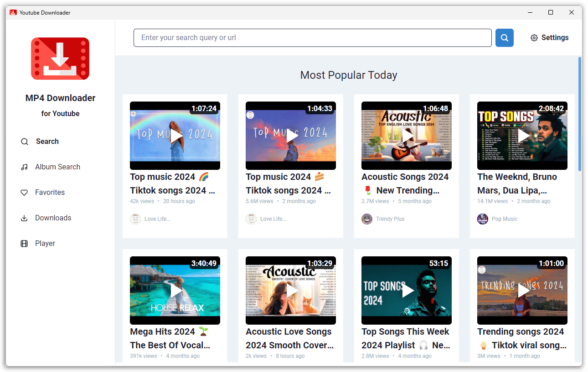Click the 'Pop Music' channel name

505,219
